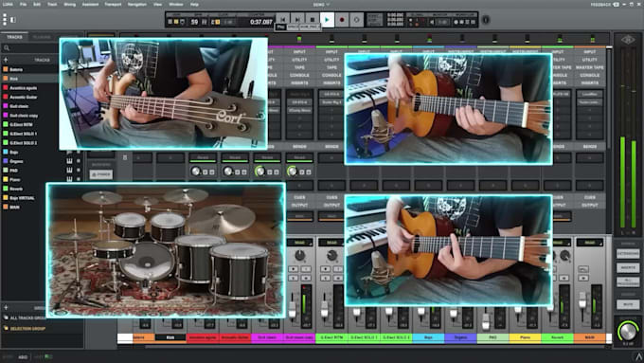
Task: Open the three-dot menu at top left
Action: pyautogui.click(x=5, y=19)
